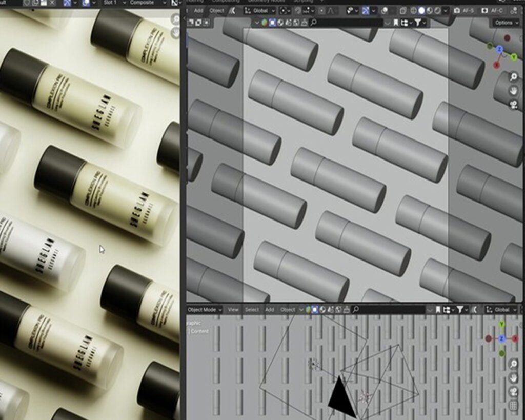This screenshot has height=420, width=525.
Task: Toggle gizmos in the bottom viewport header
Action: [308, 310]
